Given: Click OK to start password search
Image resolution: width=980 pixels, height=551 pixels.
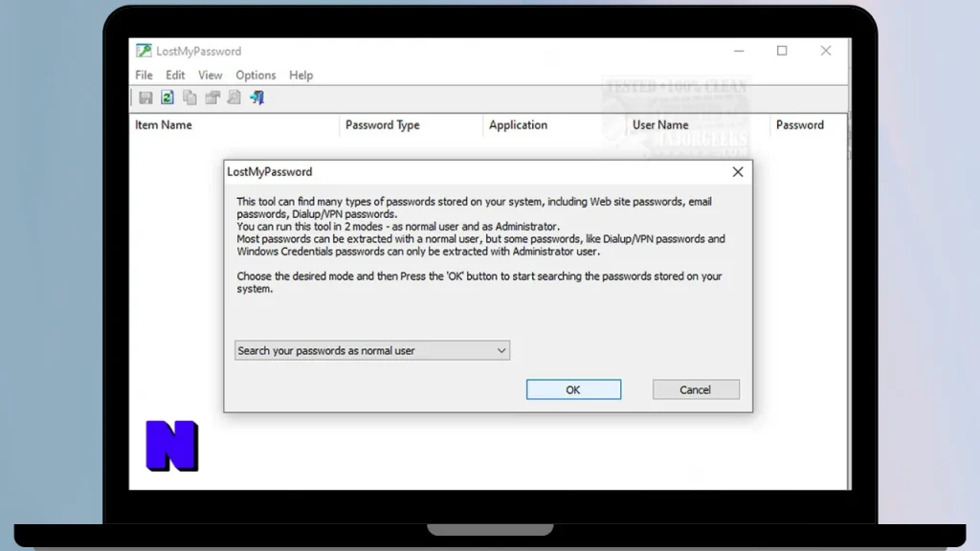Looking at the screenshot, I should 574,389.
